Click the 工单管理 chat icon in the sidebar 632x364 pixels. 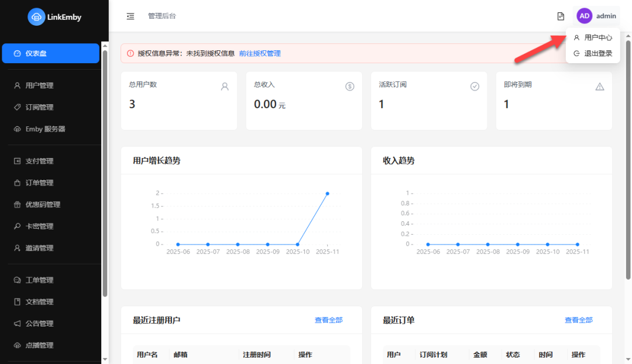click(x=16, y=280)
